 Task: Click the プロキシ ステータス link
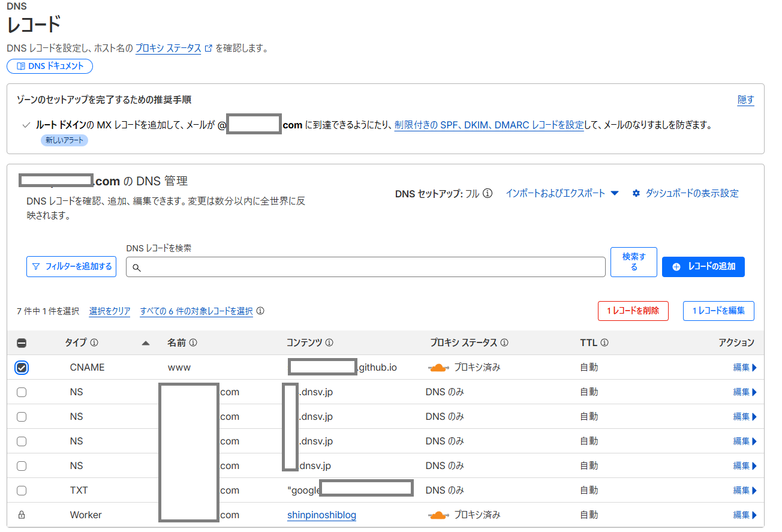click(x=168, y=48)
